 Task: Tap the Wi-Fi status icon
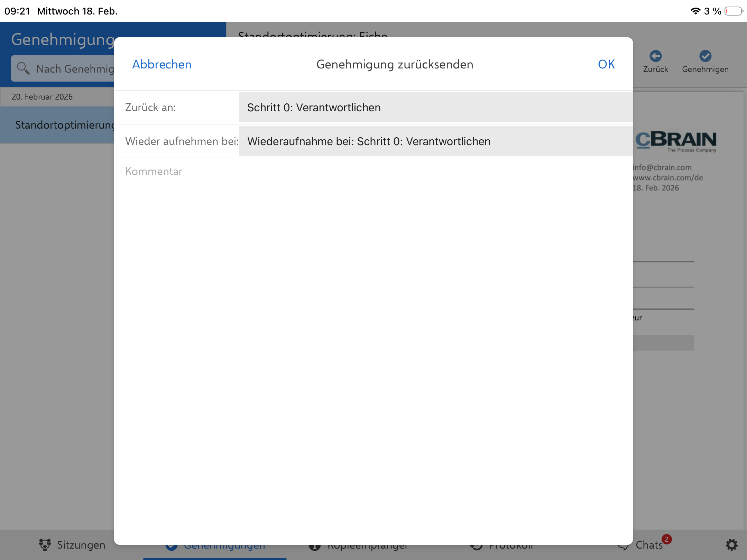[x=695, y=11]
